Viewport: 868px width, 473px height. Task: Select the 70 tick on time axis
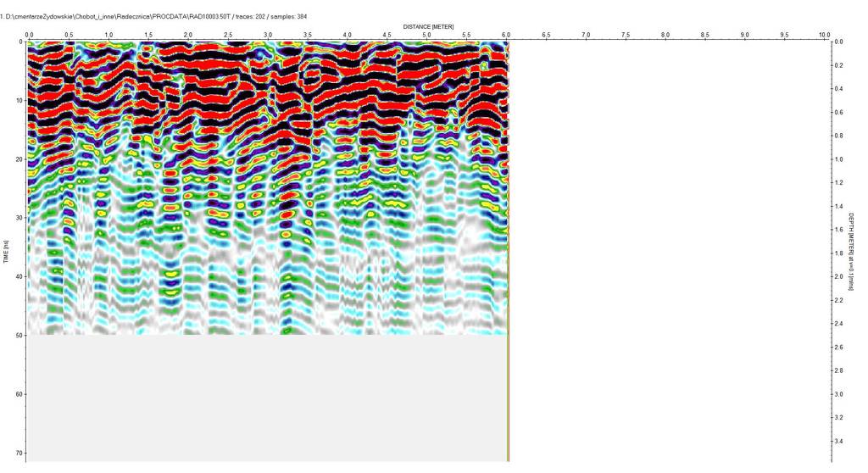(x=19, y=454)
